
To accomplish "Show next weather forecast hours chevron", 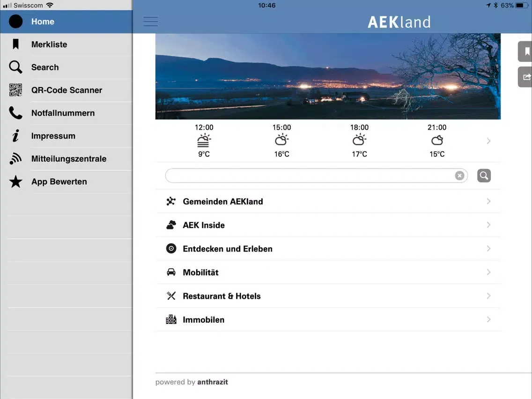I will tap(488, 141).
